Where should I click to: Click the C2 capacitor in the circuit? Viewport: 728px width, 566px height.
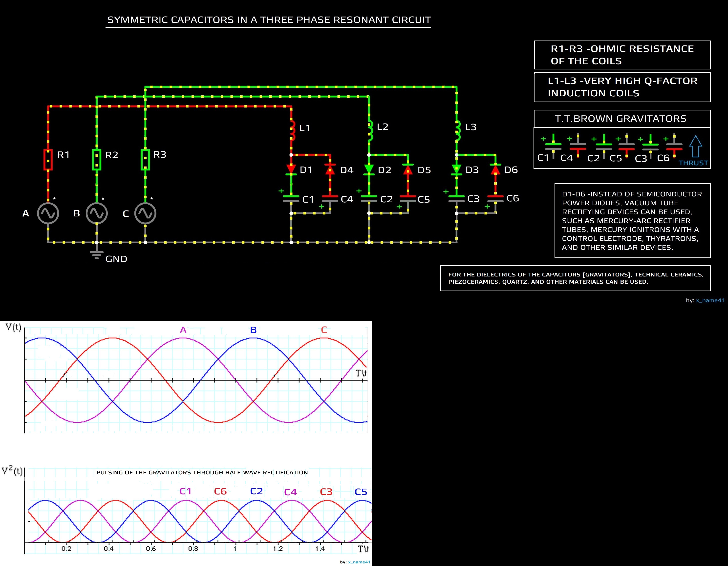click(x=369, y=199)
